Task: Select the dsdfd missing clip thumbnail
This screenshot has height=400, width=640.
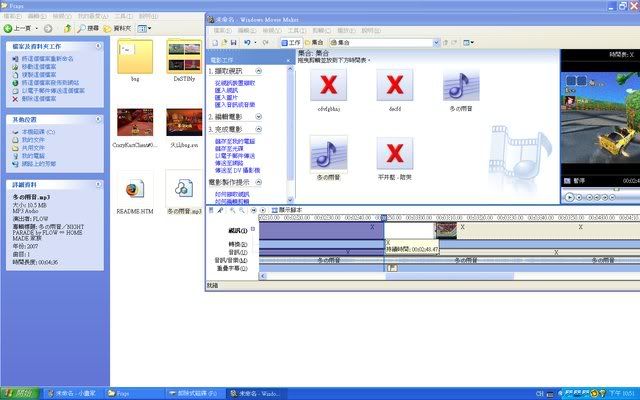Action: pyautogui.click(x=395, y=86)
